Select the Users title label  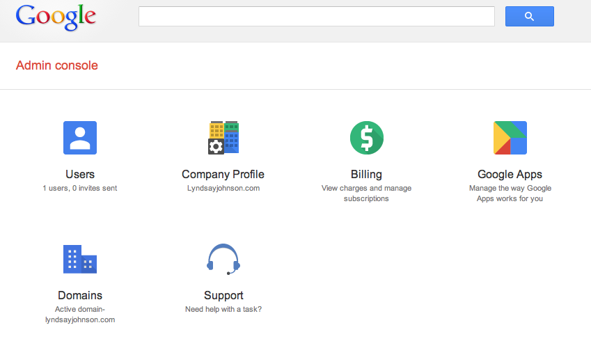point(80,174)
